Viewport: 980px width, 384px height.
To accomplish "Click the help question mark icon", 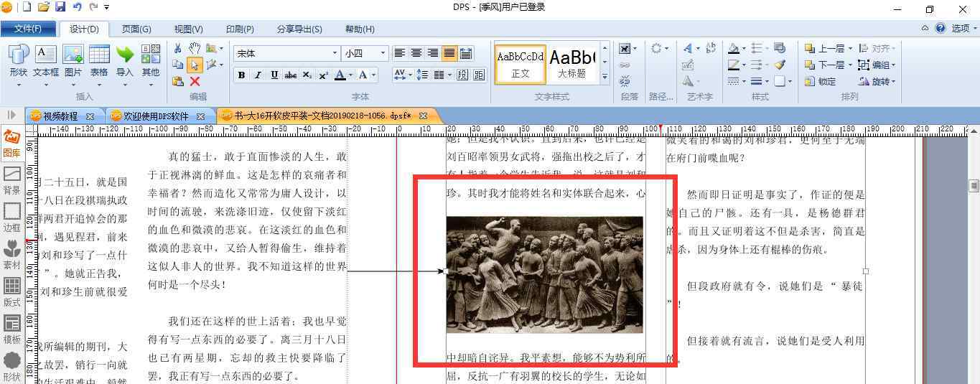I will pos(941,28).
